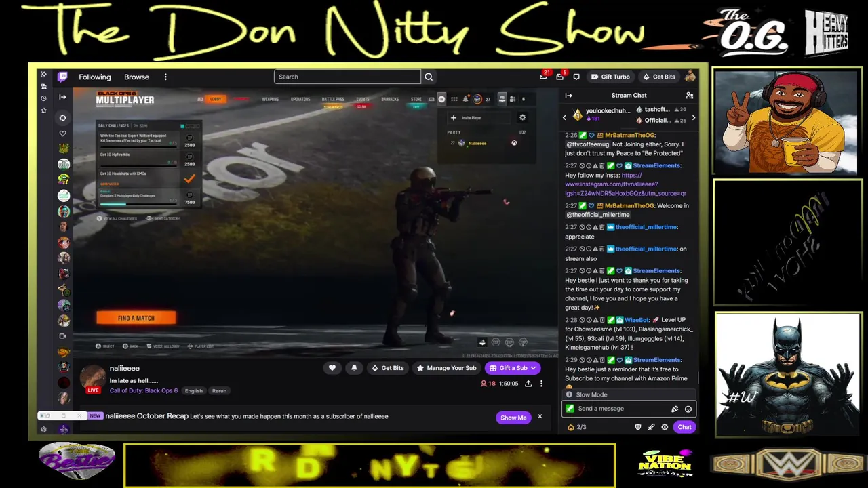Viewport: 868px width, 488px height.
Task: Click the share stream icon
Action: coord(528,384)
